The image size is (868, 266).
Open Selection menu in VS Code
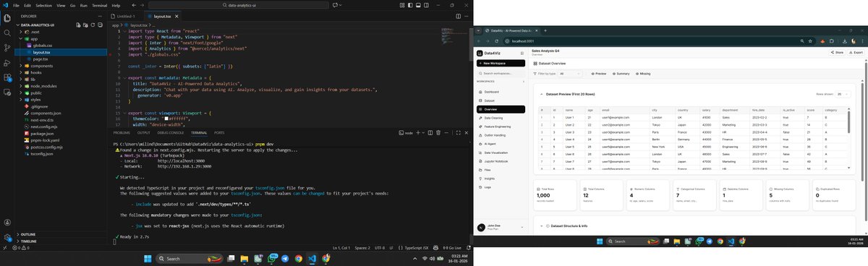[x=44, y=5]
